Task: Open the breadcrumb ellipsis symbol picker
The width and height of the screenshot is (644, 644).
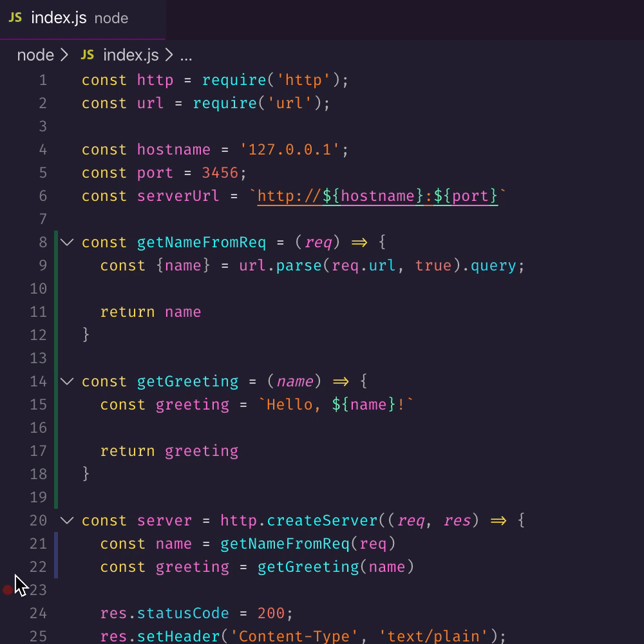Action: coord(186,55)
